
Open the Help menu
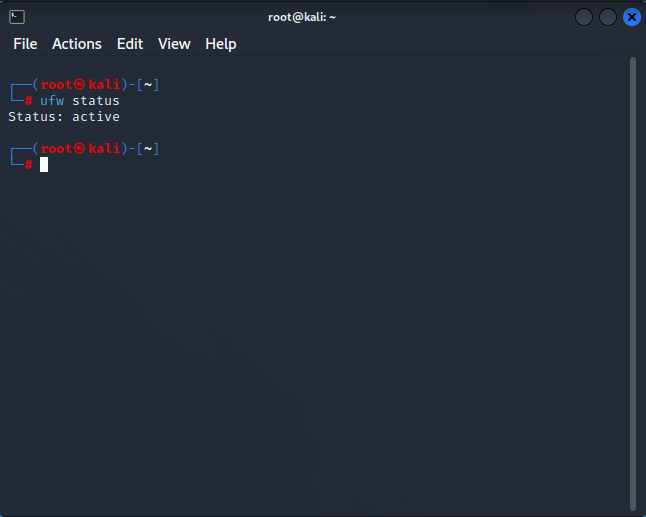[221, 44]
